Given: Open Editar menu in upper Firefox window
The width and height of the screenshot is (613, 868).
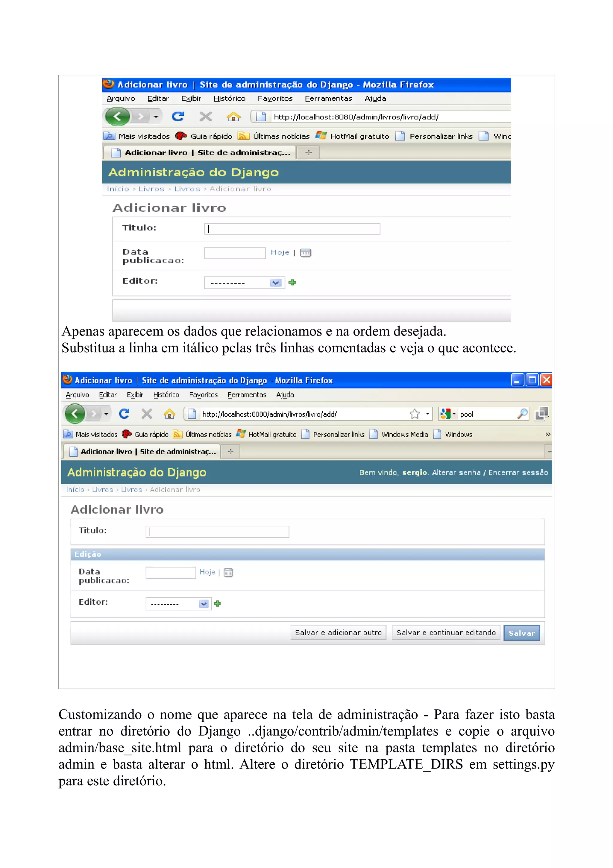Looking at the screenshot, I should point(158,98).
